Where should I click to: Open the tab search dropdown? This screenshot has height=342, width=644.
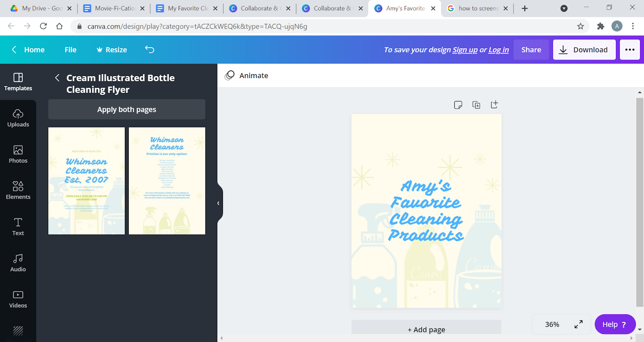(x=564, y=8)
